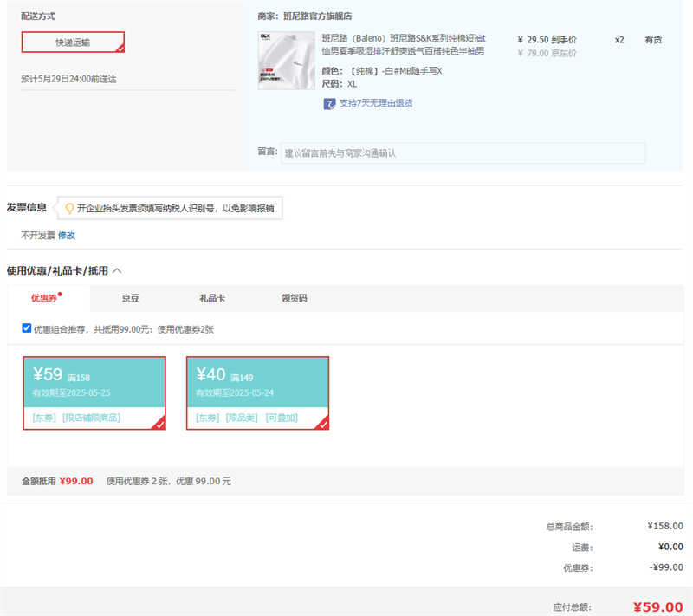Open the 礼品卡 tab
Image resolution: width=693 pixels, height=616 pixels.
(212, 298)
